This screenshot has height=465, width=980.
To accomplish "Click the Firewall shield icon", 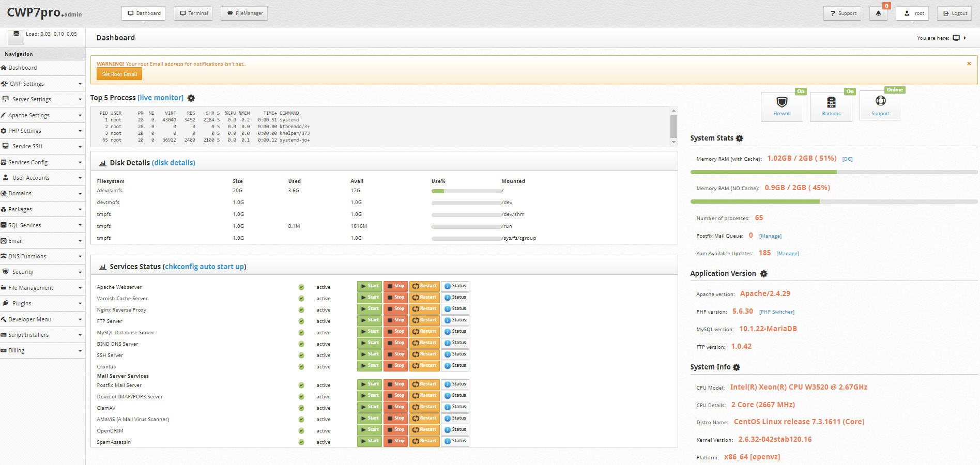I will coord(782,102).
